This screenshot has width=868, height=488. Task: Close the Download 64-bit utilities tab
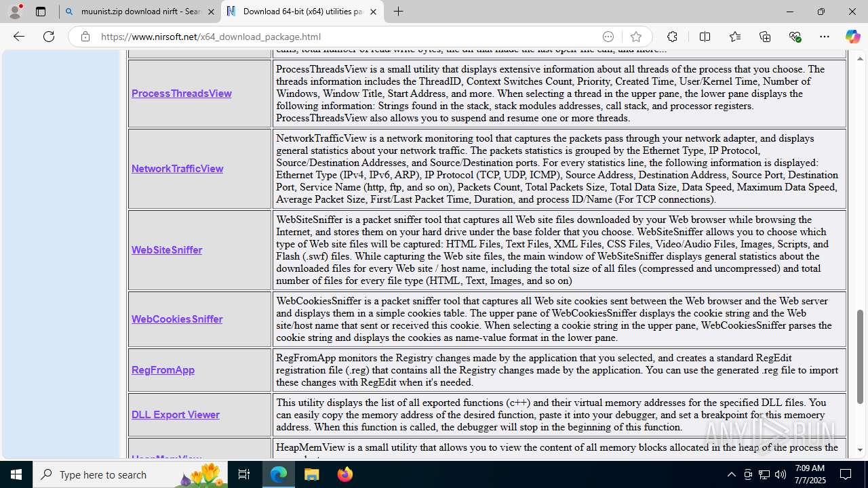(x=373, y=12)
